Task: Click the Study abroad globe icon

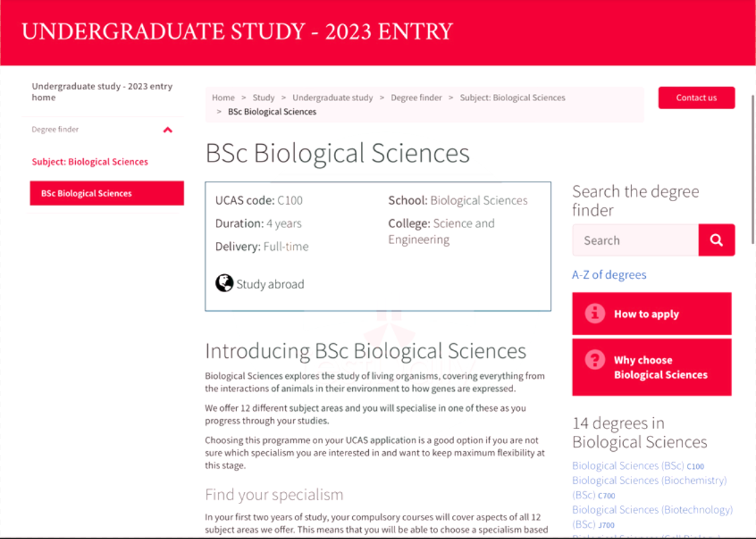Action: pyautogui.click(x=224, y=283)
